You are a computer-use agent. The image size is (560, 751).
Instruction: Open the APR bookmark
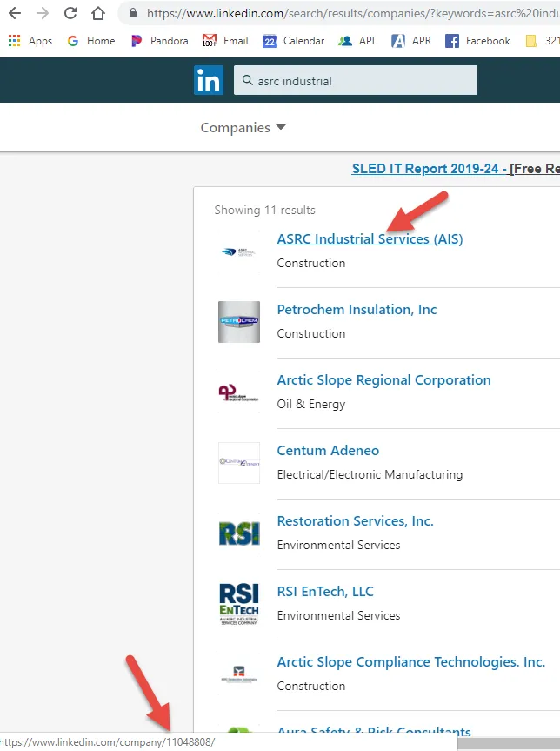pos(411,41)
